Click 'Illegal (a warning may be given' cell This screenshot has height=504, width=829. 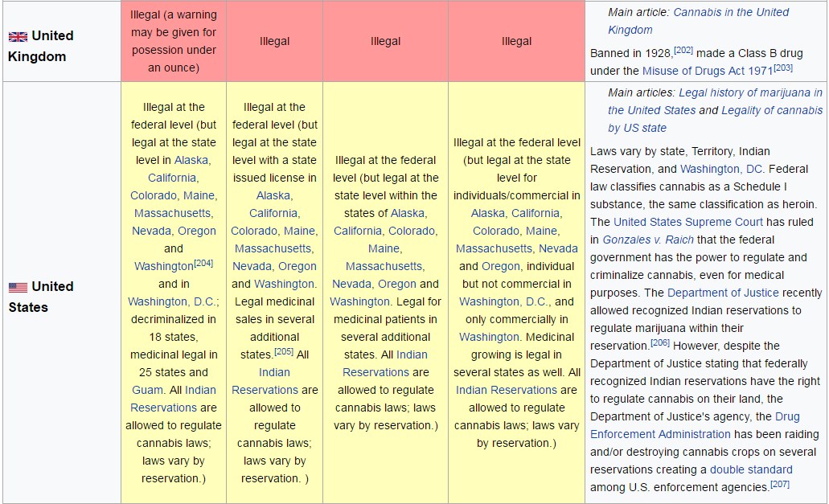pyautogui.click(x=174, y=41)
